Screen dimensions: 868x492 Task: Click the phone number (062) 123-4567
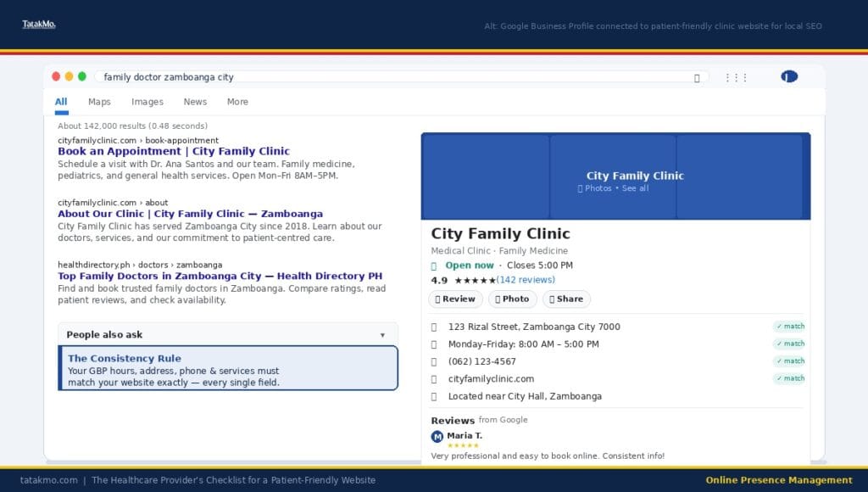point(482,362)
